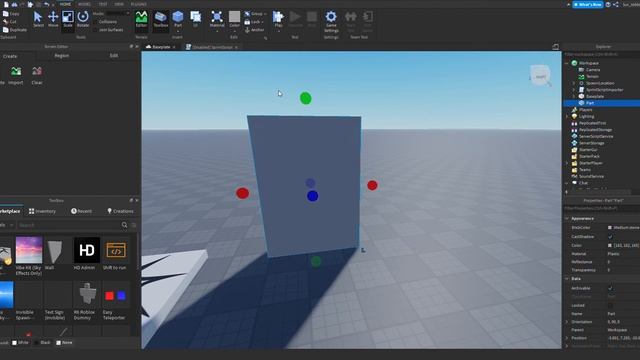Click the top green scale handle
Viewport: 640px width, 360px height.
tap(305, 98)
